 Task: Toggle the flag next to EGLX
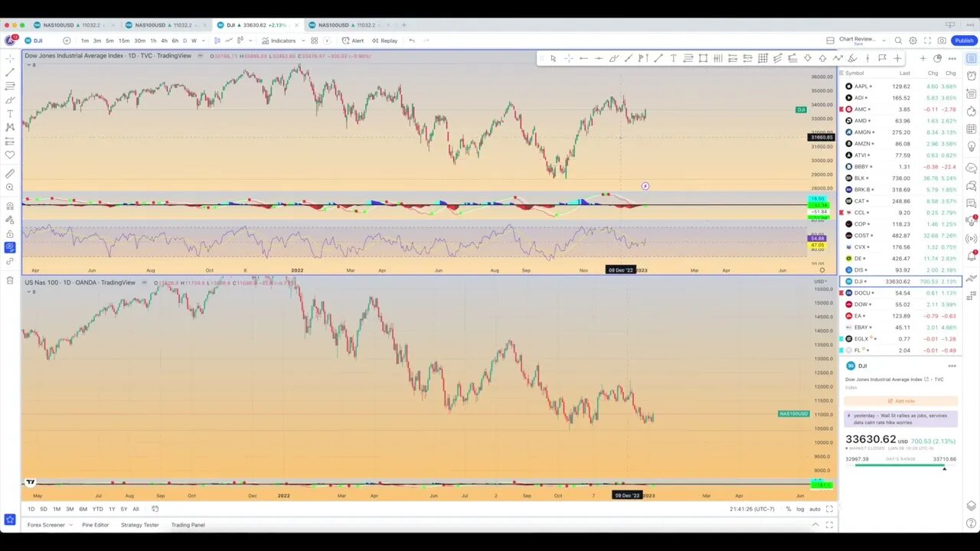(x=841, y=339)
